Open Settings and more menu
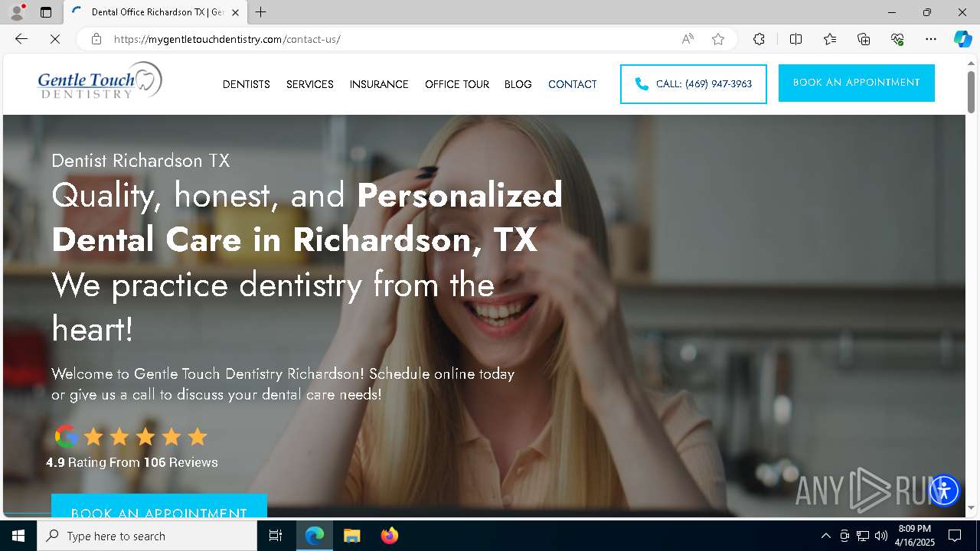 point(931,39)
